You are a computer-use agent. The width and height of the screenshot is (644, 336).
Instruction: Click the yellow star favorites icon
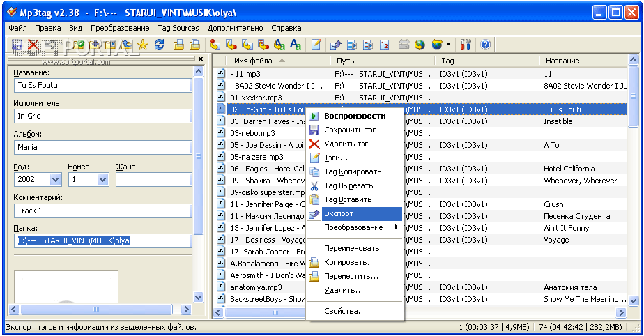point(143,45)
